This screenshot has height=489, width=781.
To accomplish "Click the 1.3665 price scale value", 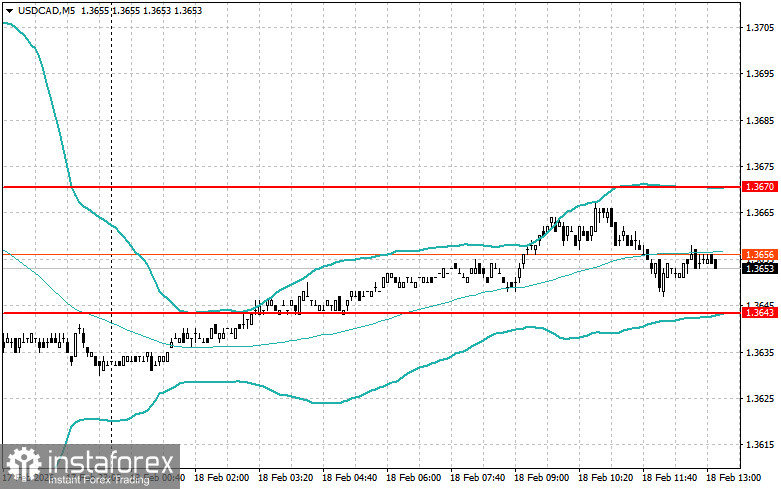I will 761,213.
